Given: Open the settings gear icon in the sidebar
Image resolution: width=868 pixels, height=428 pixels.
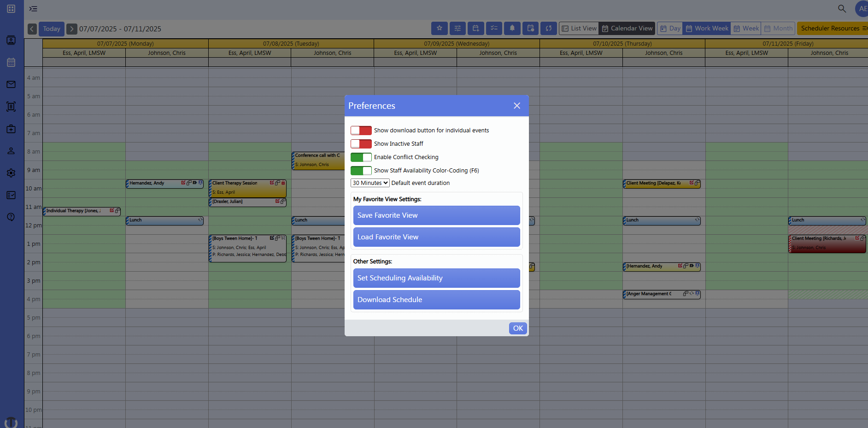Looking at the screenshot, I should pyautogui.click(x=11, y=173).
